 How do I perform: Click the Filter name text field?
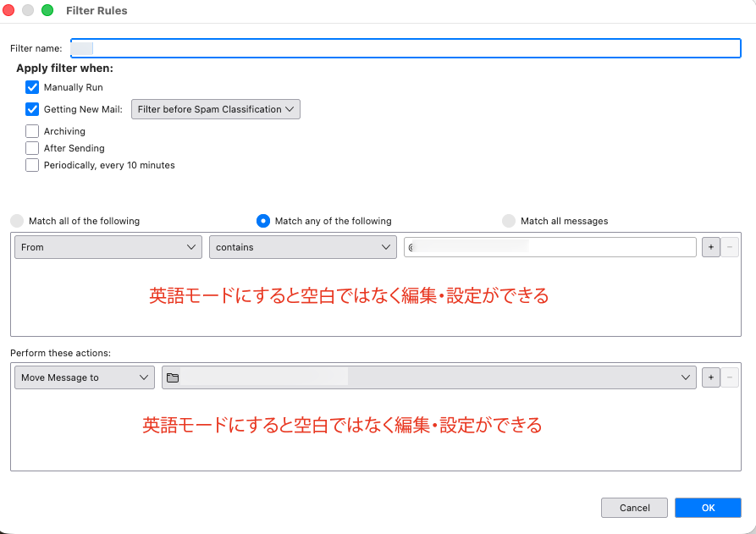[x=406, y=48]
